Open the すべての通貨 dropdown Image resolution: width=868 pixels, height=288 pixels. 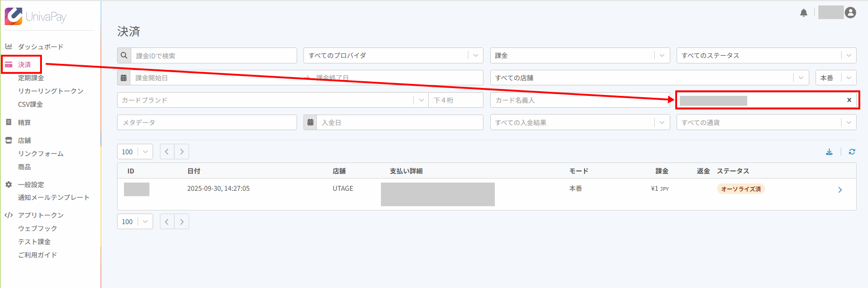[766, 122]
